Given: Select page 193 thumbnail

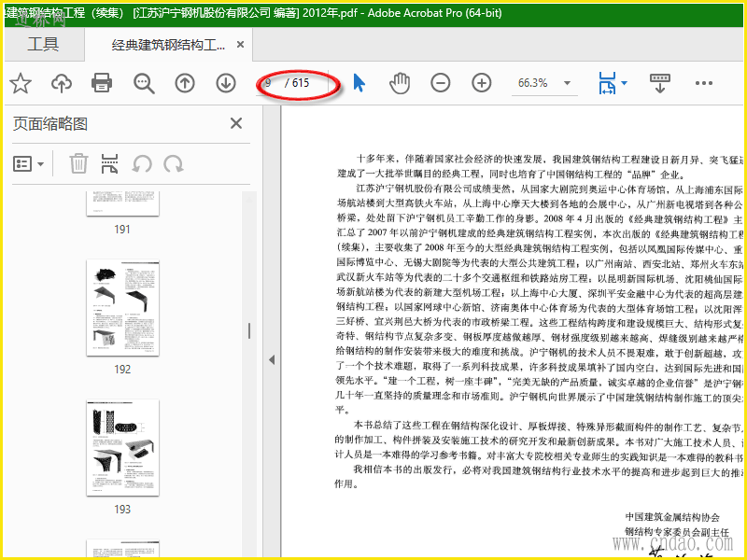Looking at the screenshot, I should pyautogui.click(x=123, y=448).
